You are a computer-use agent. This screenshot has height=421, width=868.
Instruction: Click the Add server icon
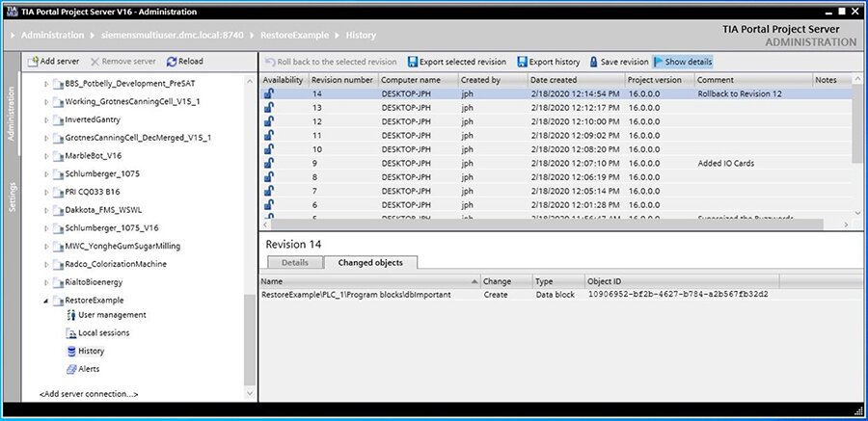click(33, 62)
